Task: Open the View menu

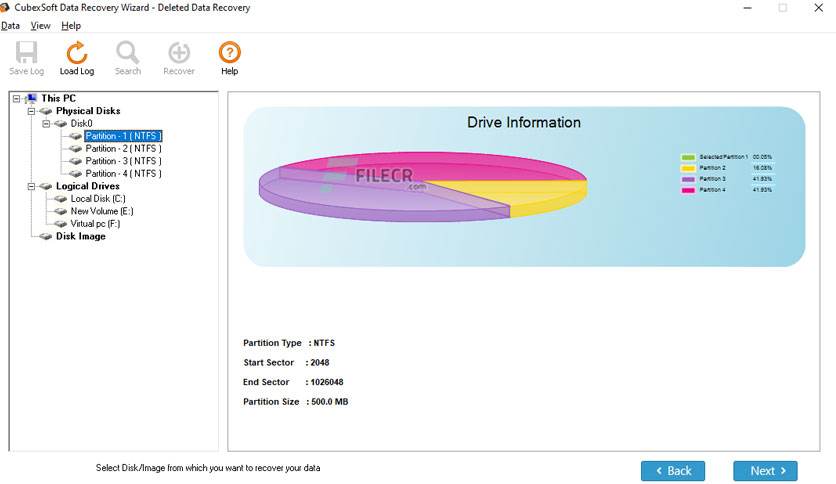Action: 41,26
